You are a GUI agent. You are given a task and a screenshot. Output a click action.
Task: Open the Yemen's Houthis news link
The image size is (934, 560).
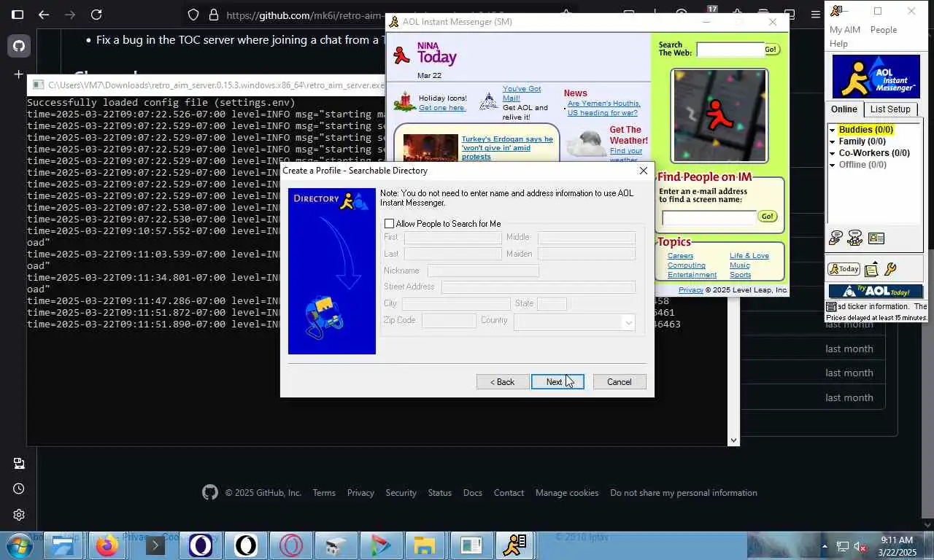pyautogui.click(x=603, y=108)
